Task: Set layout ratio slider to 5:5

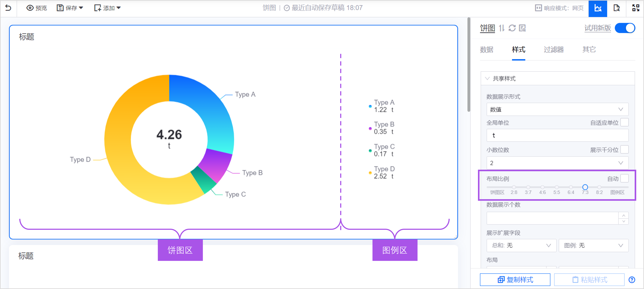Action: [x=557, y=187]
